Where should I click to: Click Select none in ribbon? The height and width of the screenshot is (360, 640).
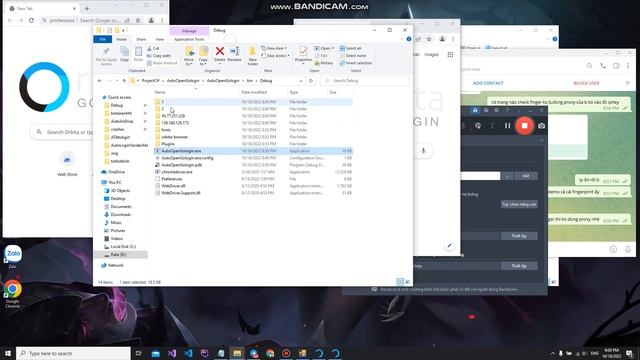pos(353,56)
